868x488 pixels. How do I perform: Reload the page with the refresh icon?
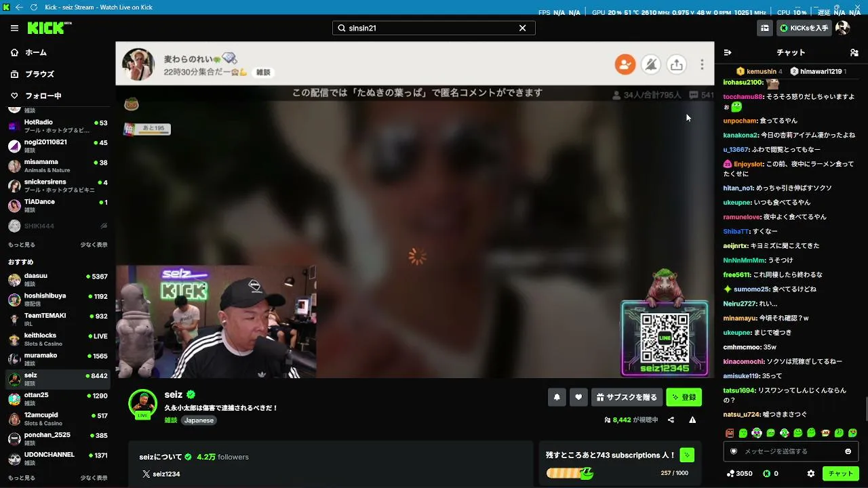coord(34,7)
